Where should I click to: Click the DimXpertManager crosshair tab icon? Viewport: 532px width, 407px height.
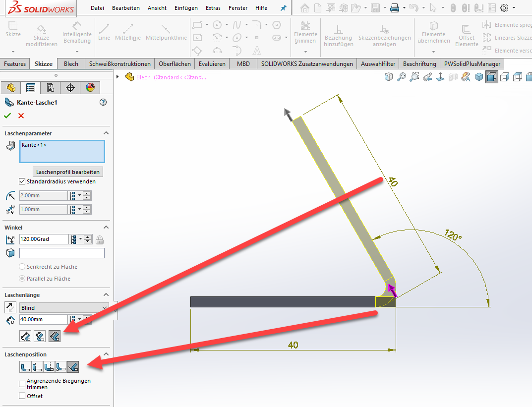click(70, 88)
